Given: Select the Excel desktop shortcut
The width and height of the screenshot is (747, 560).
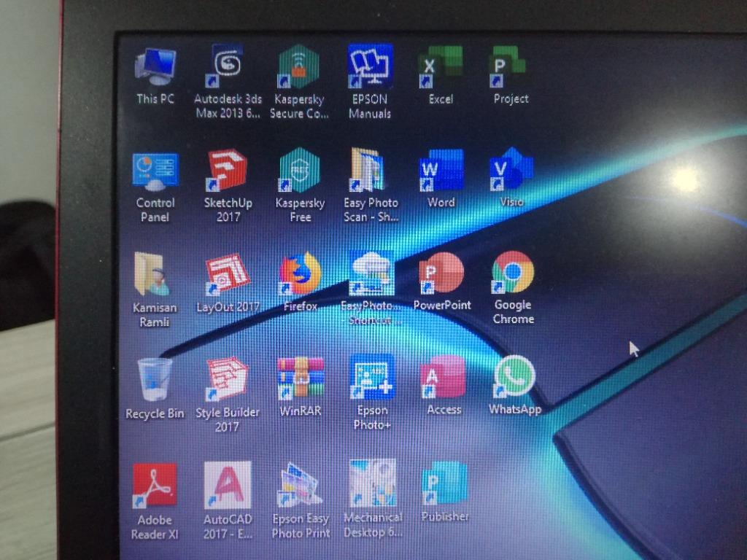Looking at the screenshot, I should pos(440,67).
